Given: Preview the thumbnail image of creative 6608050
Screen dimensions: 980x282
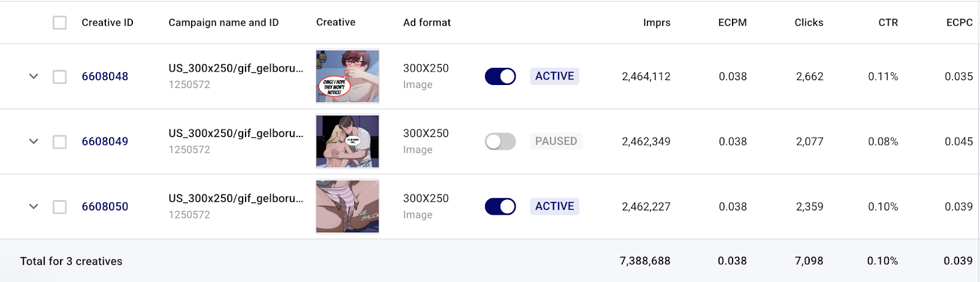Looking at the screenshot, I should [x=347, y=207].
